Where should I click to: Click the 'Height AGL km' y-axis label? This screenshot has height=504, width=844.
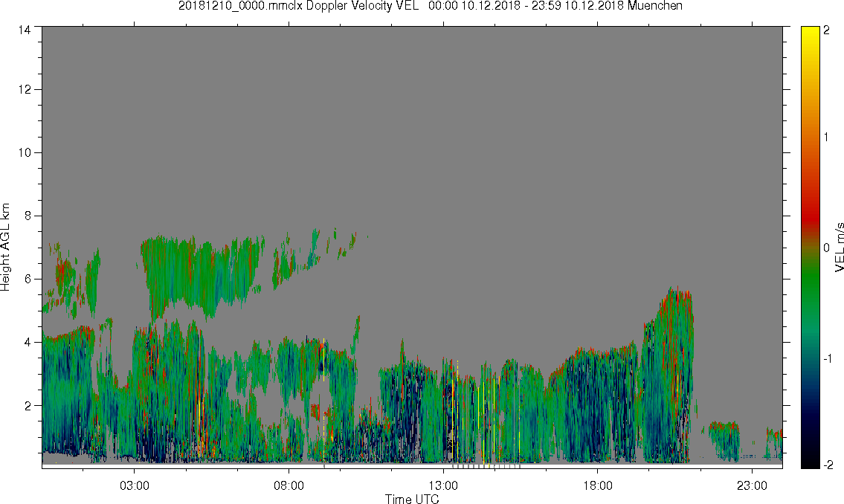pyautogui.click(x=5, y=247)
